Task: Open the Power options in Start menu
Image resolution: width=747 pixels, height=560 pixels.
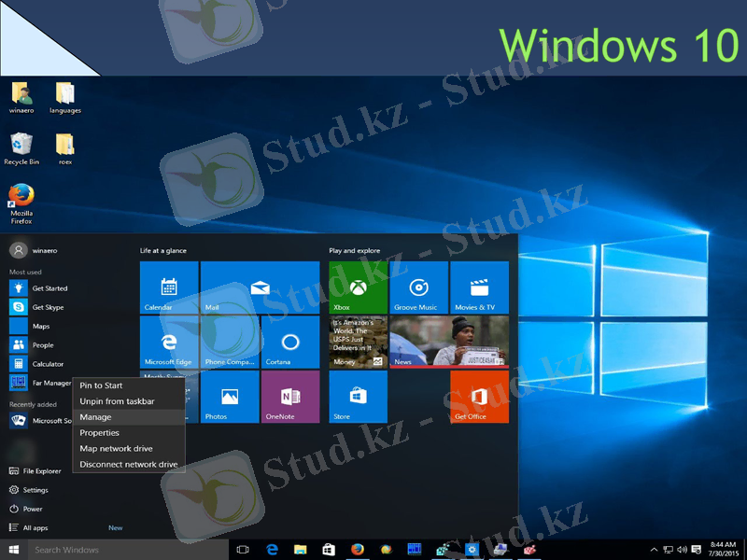Action: click(33, 509)
